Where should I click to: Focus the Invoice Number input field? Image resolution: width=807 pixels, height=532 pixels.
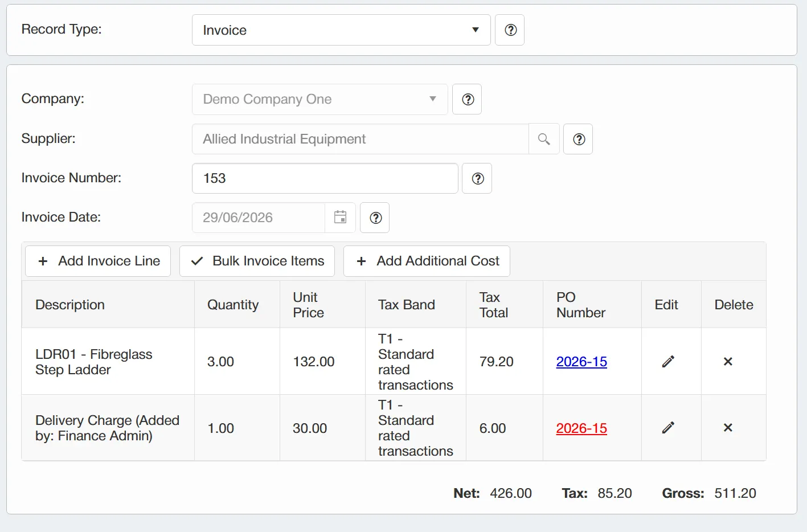tap(325, 178)
